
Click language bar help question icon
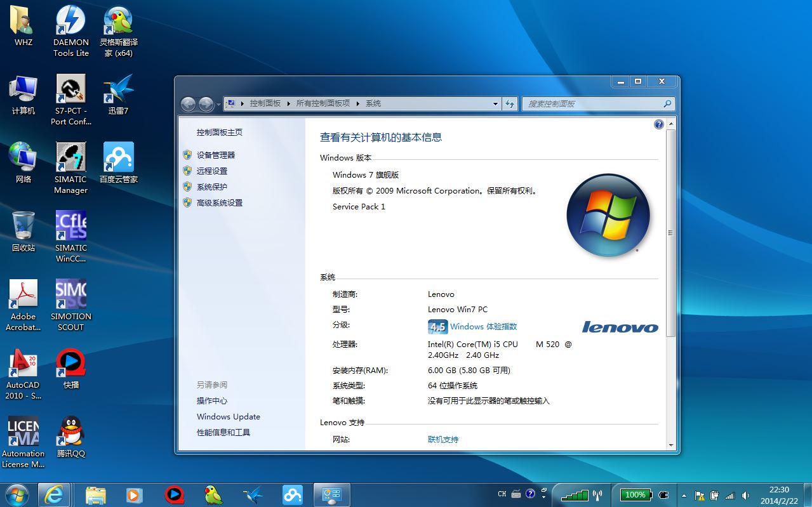pos(531,494)
